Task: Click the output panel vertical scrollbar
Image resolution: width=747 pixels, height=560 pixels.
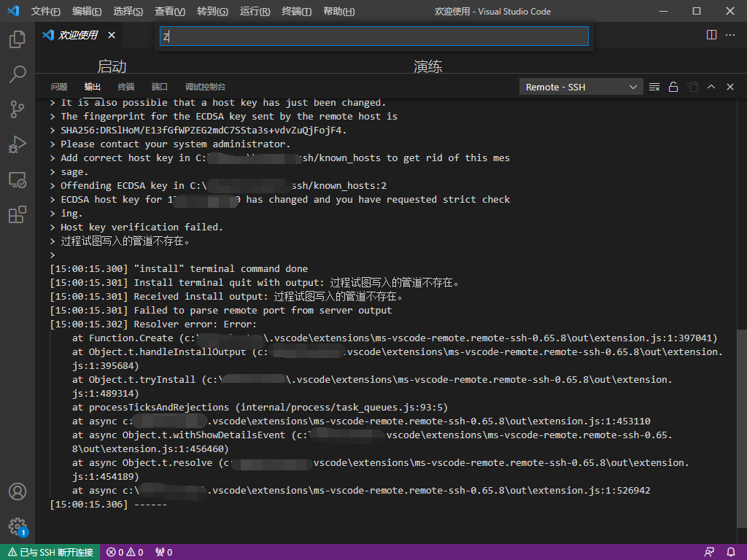Action: 741,429
